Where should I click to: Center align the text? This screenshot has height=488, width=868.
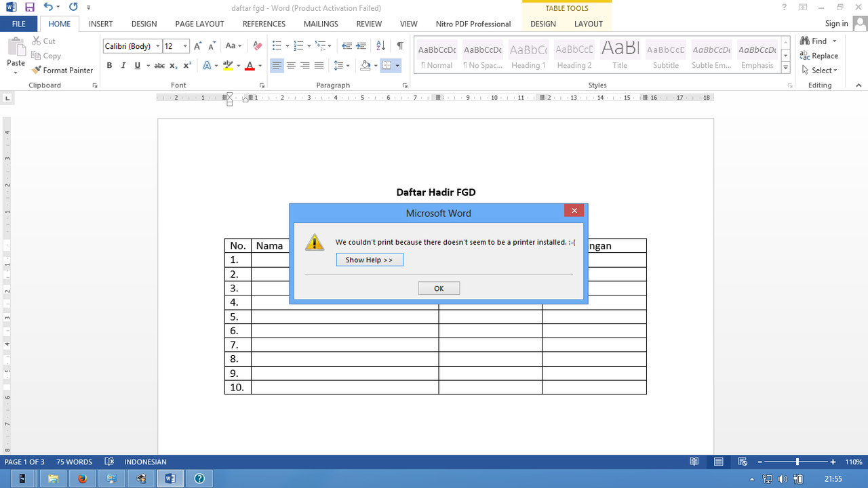(x=291, y=66)
